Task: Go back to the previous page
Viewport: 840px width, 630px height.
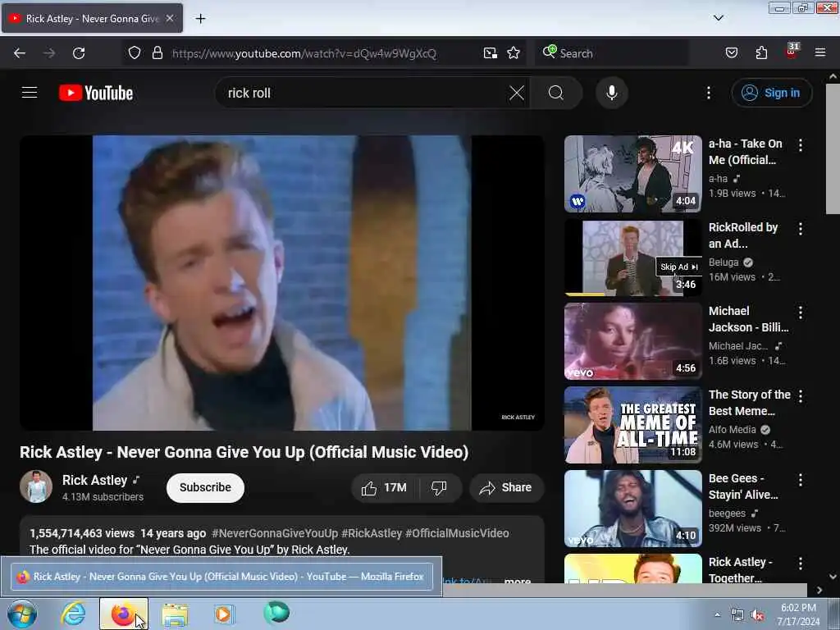Action: click(x=20, y=53)
